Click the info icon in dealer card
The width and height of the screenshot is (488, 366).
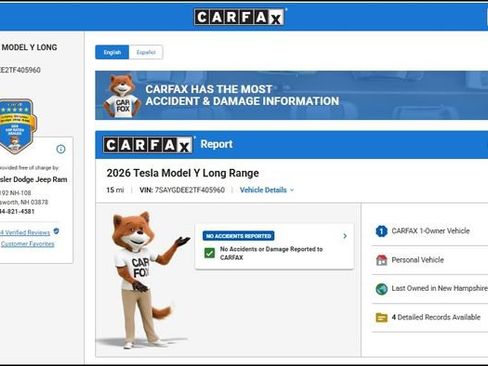(x=61, y=149)
